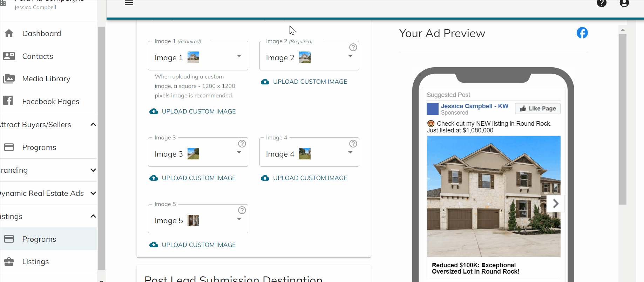Click the cloud upload icon under Image 4

(x=265, y=178)
